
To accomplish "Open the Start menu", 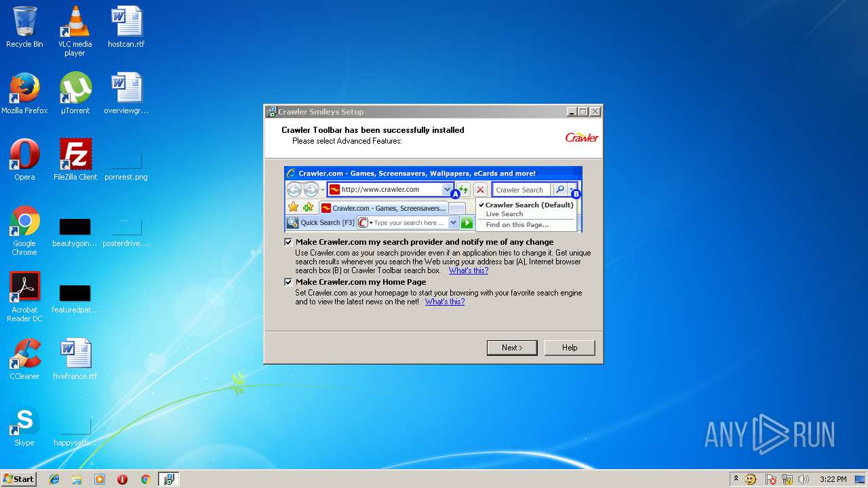I will (18, 479).
